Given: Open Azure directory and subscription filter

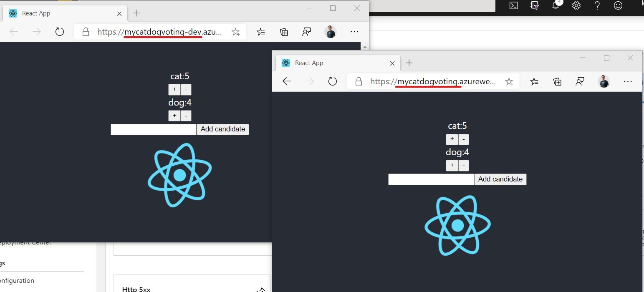Looking at the screenshot, I should click(535, 5).
